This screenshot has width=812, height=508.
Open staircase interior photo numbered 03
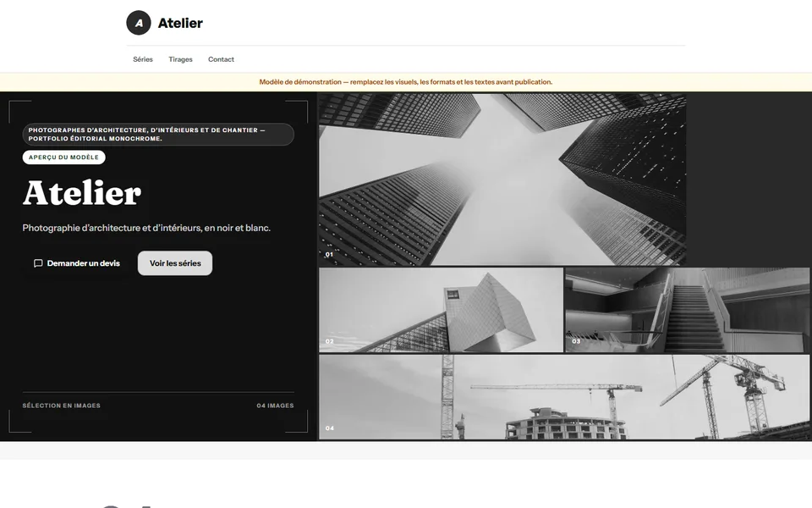[687, 310]
